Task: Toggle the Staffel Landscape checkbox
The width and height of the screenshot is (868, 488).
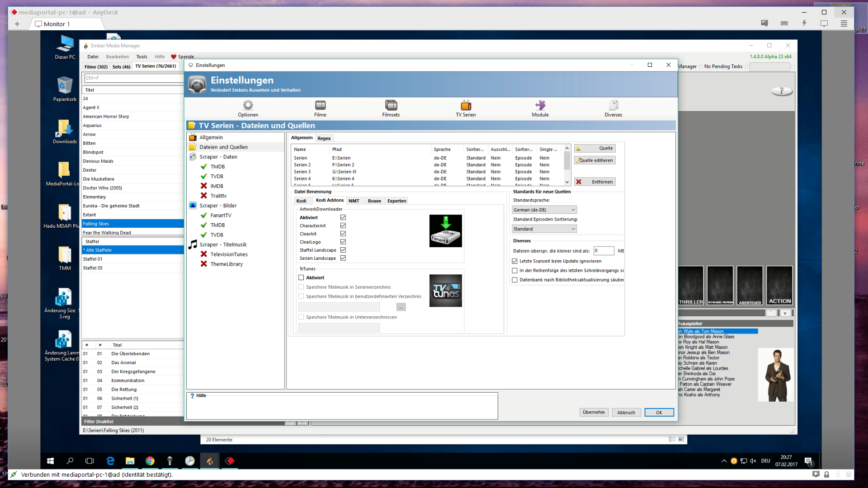Action: [x=343, y=250]
